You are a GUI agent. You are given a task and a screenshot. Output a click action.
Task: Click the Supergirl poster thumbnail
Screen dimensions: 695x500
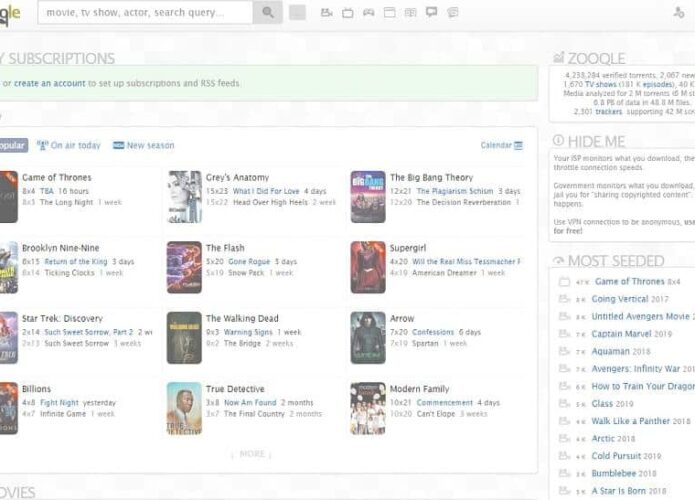pyautogui.click(x=368, y=267)
